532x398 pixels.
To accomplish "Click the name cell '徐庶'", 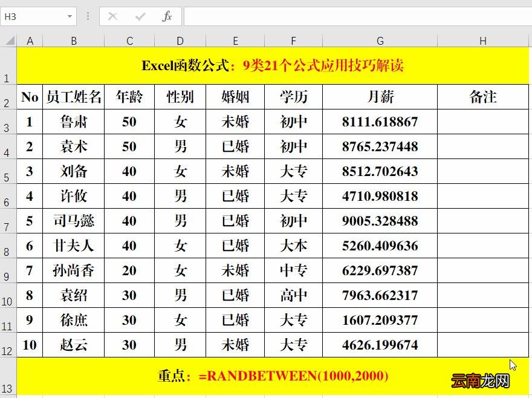I will click(74, 320).
